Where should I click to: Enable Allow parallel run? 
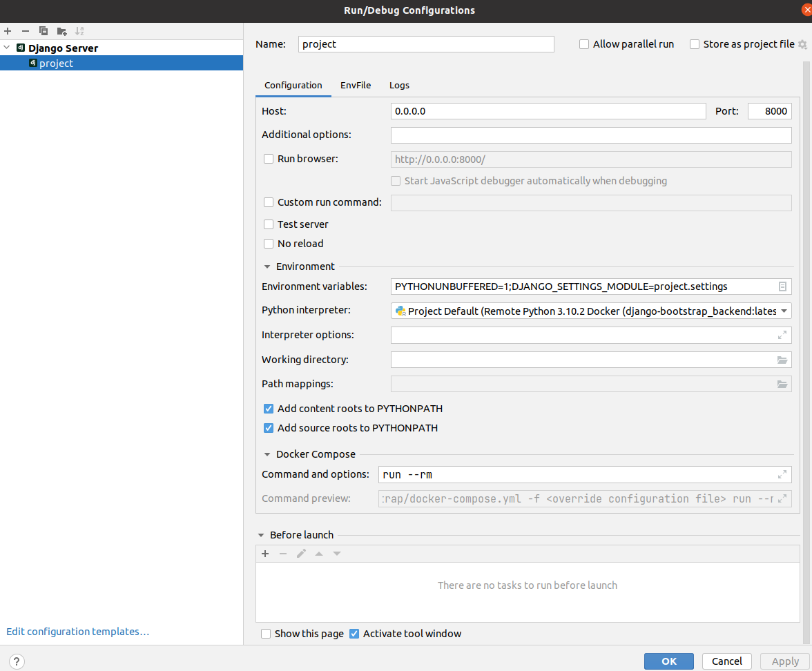coord(584,44)
